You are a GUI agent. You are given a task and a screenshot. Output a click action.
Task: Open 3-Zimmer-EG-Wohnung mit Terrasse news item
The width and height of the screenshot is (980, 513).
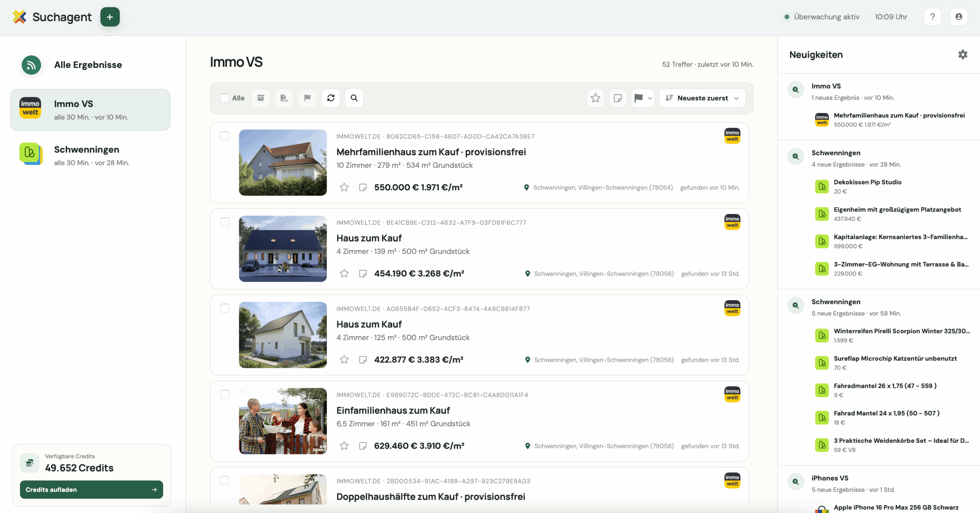click(892, 269)
